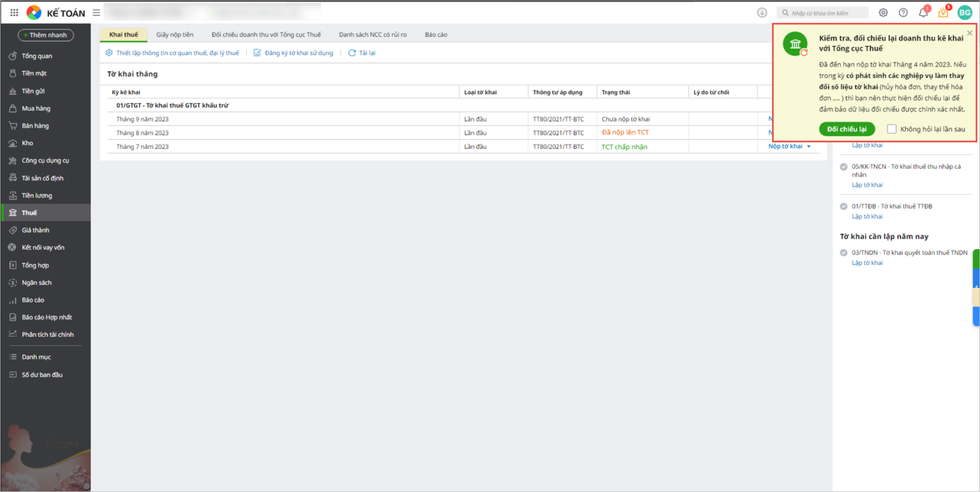This screenshot has height=492, width=980.
Task: Close the Tổng cục Thuế reminder popup
Action: point(969,33)
